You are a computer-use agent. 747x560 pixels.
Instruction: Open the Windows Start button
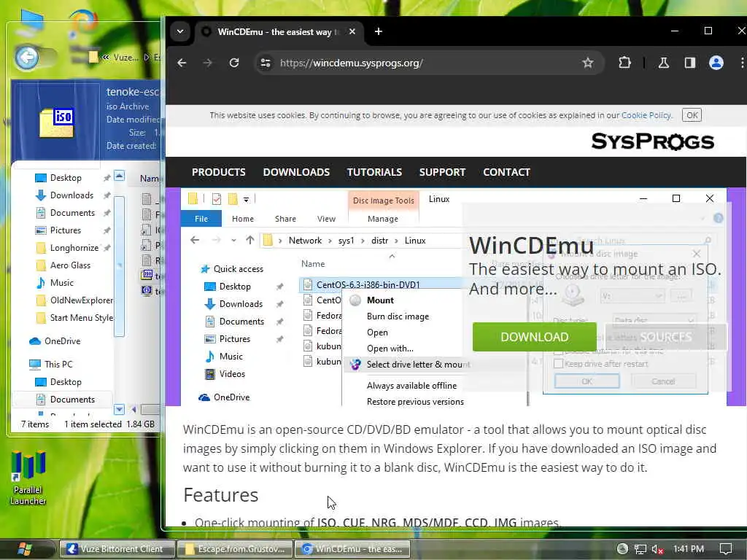[25, 548]
